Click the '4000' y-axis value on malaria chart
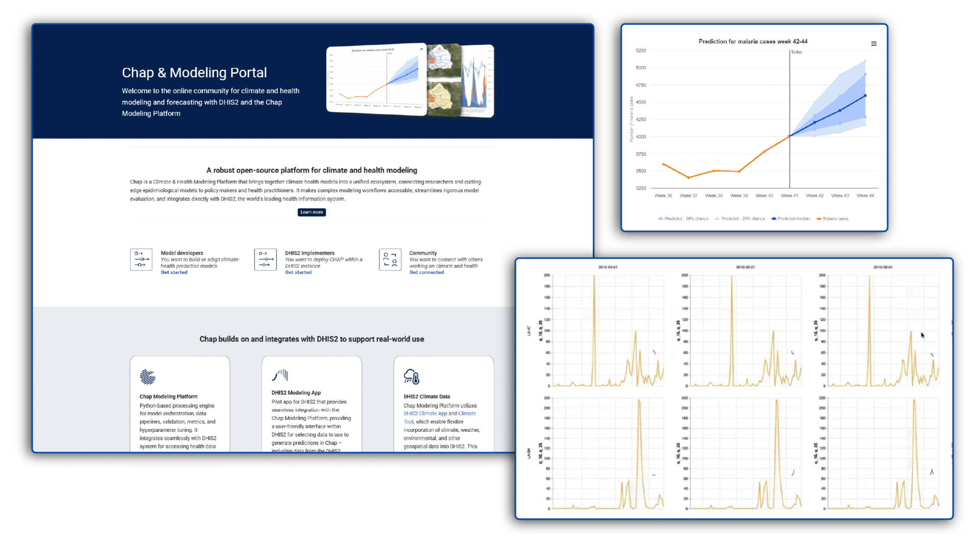 (641, 137)
